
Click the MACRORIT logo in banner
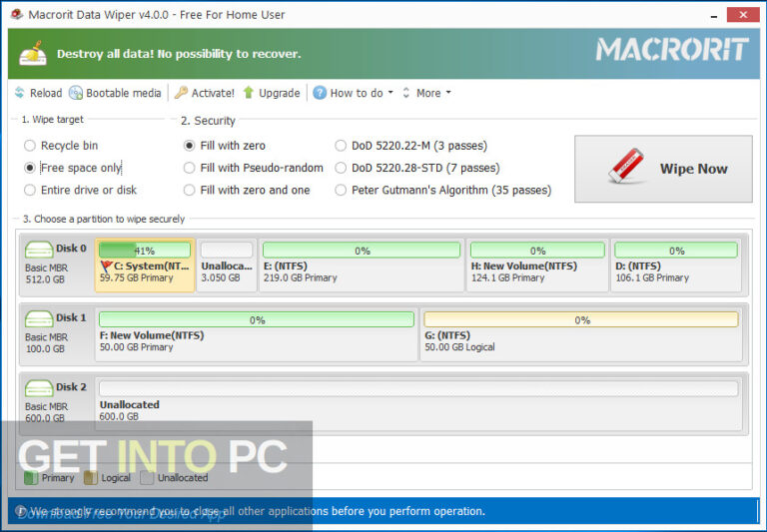click(x=672, y=49)
